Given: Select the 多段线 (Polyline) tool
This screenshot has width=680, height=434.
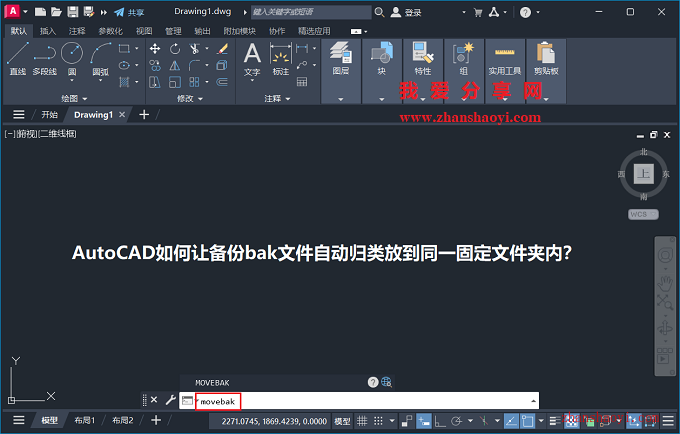Looking at the screenshot, I should 45,59.
